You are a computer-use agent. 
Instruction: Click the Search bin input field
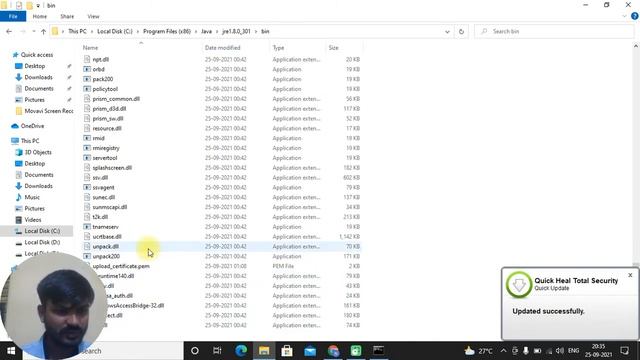[554, 31]
